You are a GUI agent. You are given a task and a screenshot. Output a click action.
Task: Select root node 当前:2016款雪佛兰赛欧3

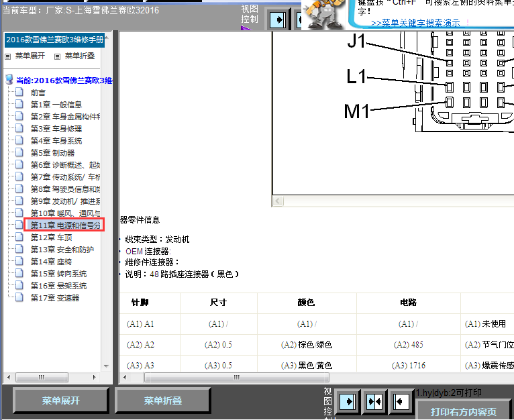pos(64,81)
